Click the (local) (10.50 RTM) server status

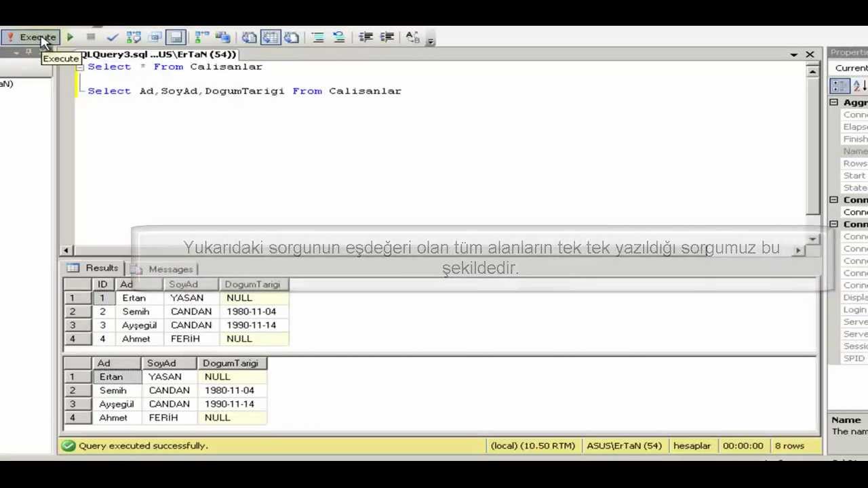533,446
